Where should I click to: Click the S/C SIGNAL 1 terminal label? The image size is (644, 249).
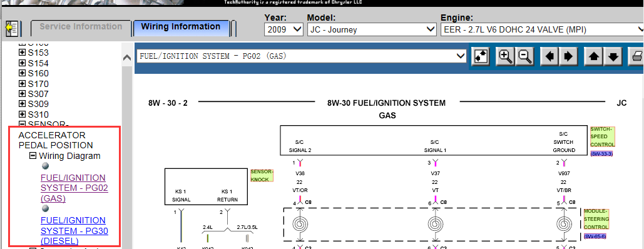436,146
